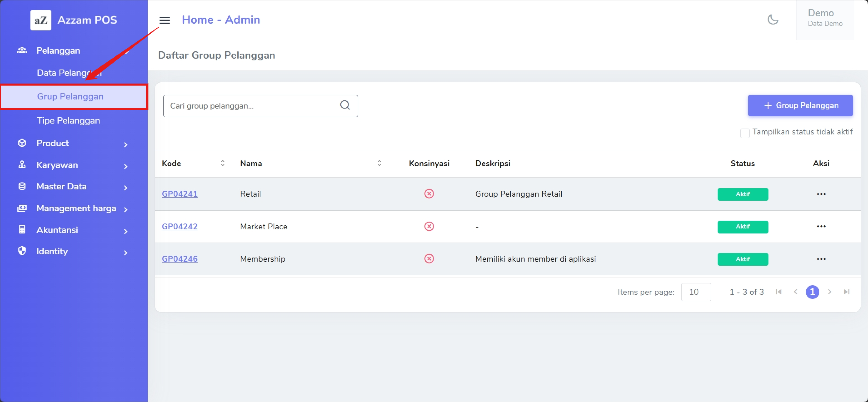
Task: Open Items per page dropdown
Action: click(696, 292)
